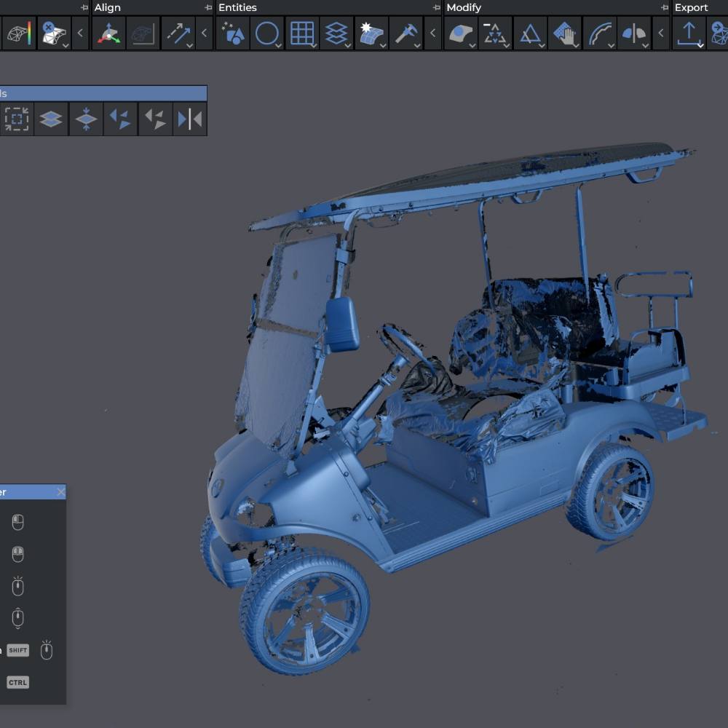728x728 pixels.
Task: Collapse the panel left of Align
Action: click(x=80, y=33)
